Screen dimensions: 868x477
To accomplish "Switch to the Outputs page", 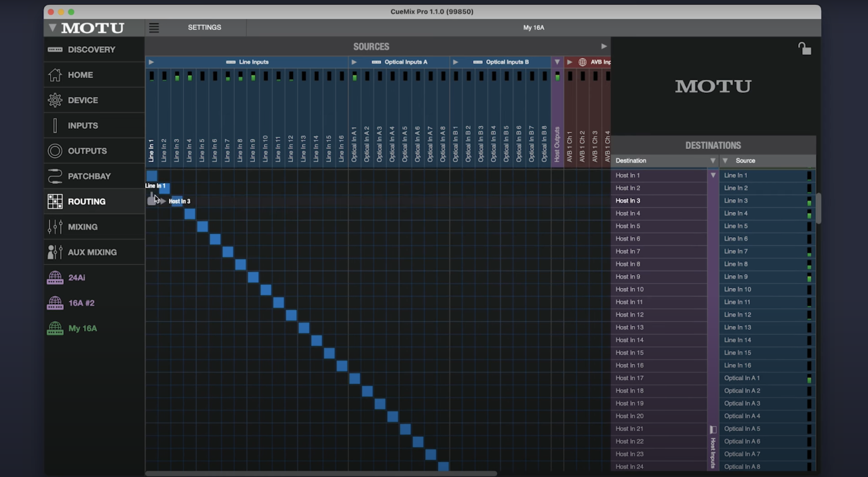I will click(87, 151).
